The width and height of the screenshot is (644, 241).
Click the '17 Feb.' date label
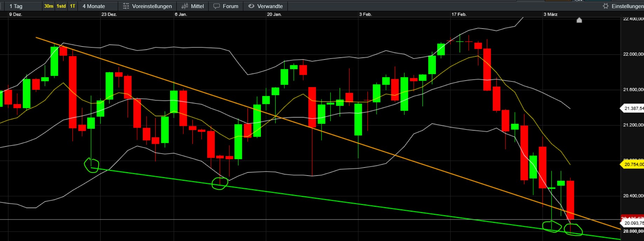coord(459,14)
